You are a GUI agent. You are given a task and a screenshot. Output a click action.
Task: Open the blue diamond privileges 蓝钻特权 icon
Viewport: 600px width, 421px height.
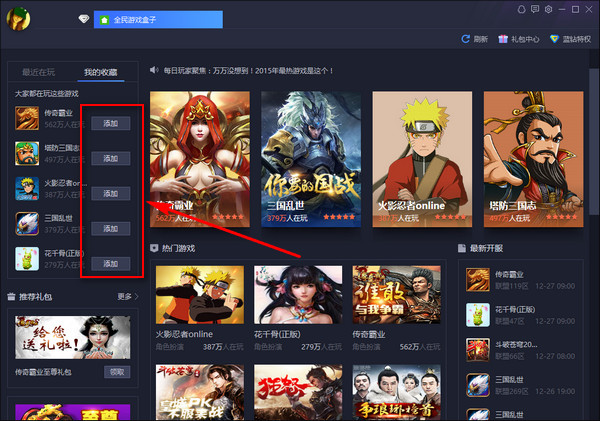pos(554,39)
